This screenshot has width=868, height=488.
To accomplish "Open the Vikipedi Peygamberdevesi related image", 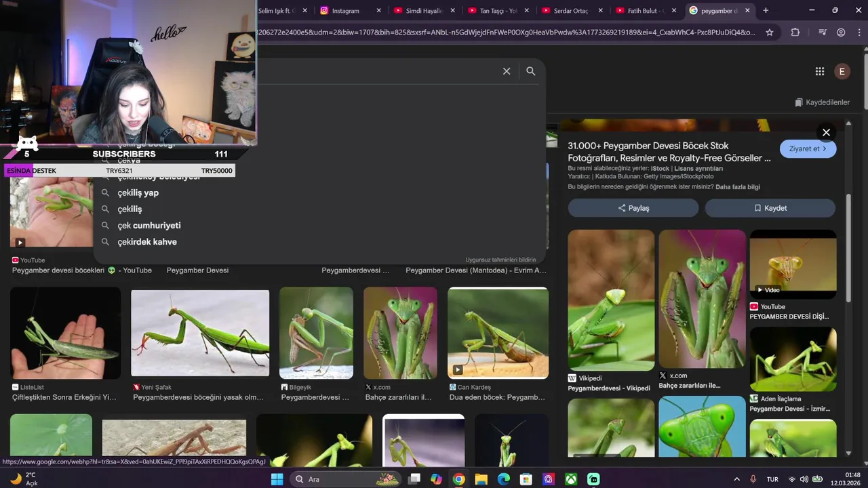I will 611,300.
